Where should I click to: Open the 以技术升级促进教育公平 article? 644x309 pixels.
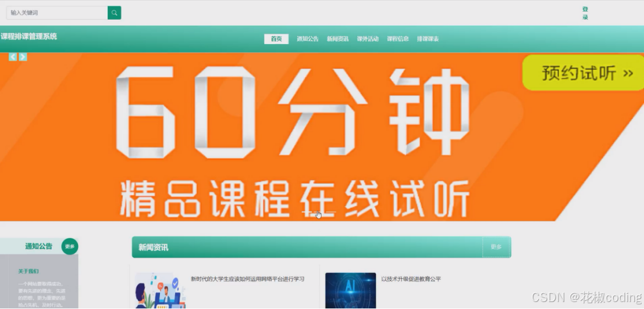pos(411,279)
